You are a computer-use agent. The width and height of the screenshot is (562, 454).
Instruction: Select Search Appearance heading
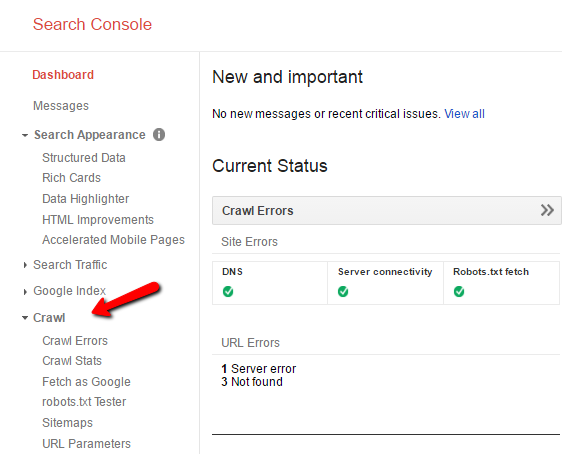coord(90,135)
